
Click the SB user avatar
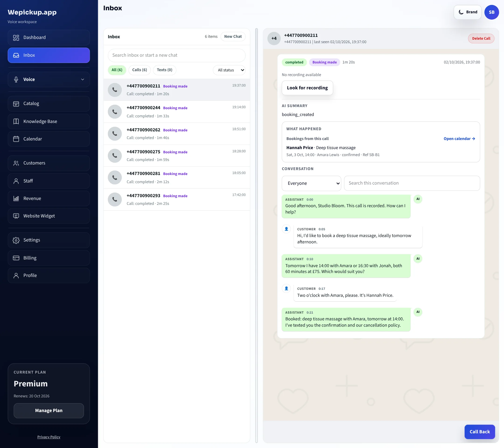491,12
